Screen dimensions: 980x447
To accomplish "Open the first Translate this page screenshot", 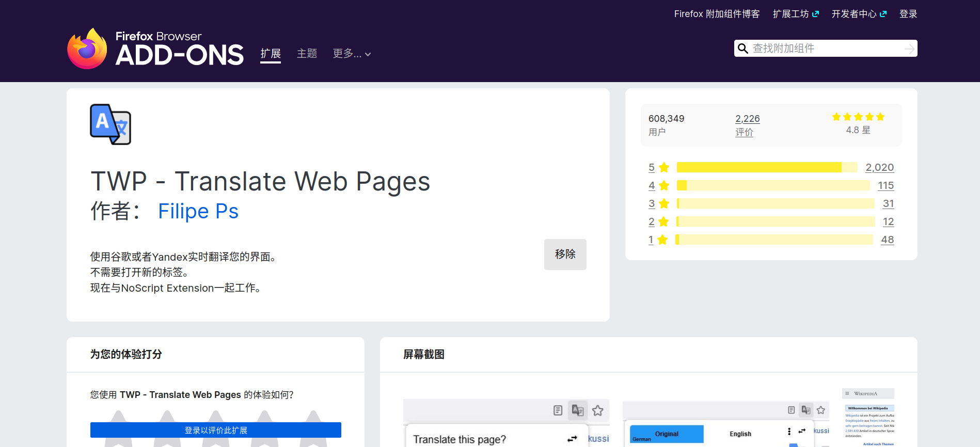I will click(506, 423).
